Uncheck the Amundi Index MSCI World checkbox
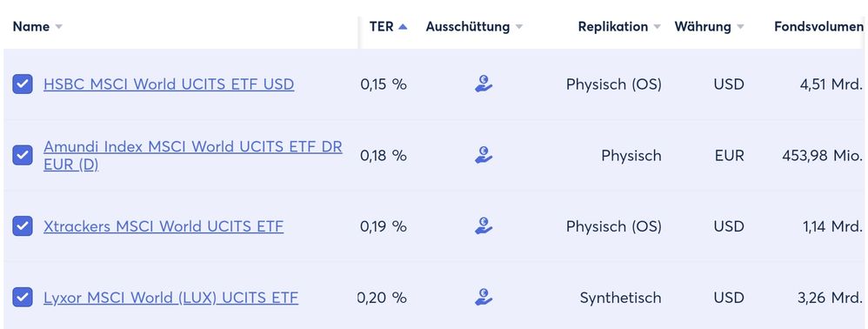Screen dimensions: 868x329 click(x=23, y=155)
